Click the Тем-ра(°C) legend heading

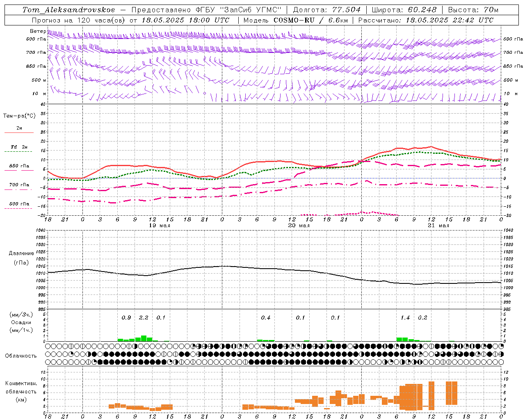[x=19, y=116]
